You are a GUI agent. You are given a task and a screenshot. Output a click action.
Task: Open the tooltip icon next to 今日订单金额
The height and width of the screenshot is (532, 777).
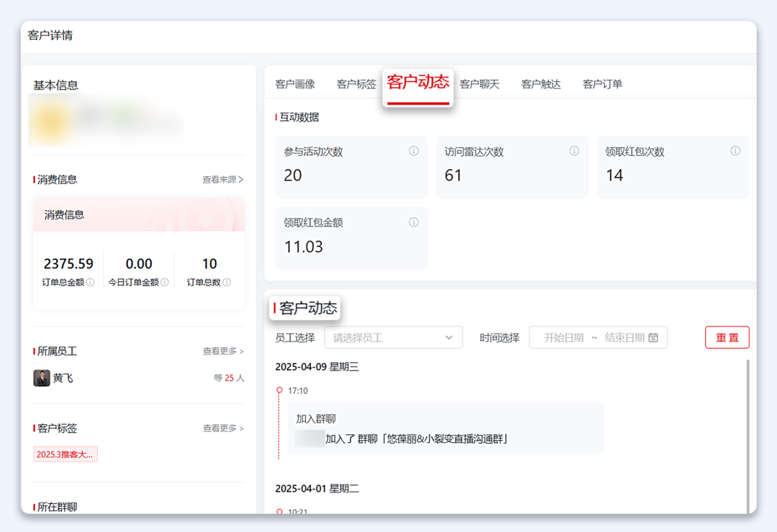tap(163, 283)
